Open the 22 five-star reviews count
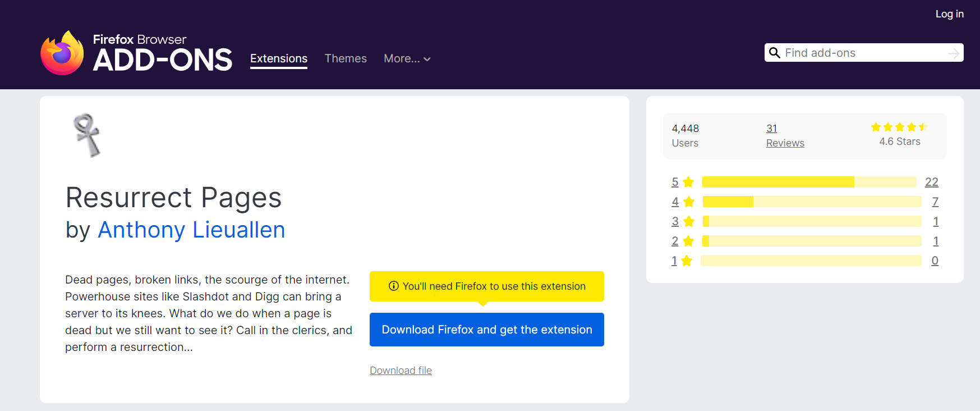Viewport: 980px width, 411px height. [932, 182]
